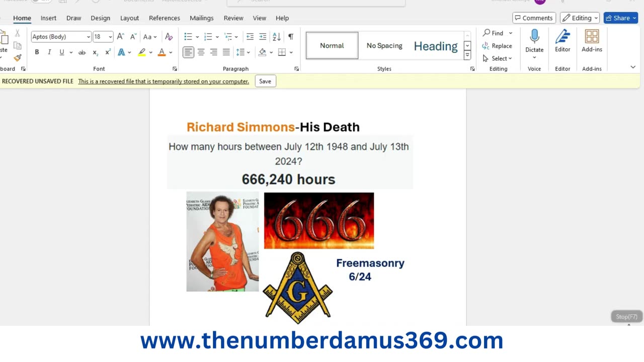Open the Design tab

100,18
